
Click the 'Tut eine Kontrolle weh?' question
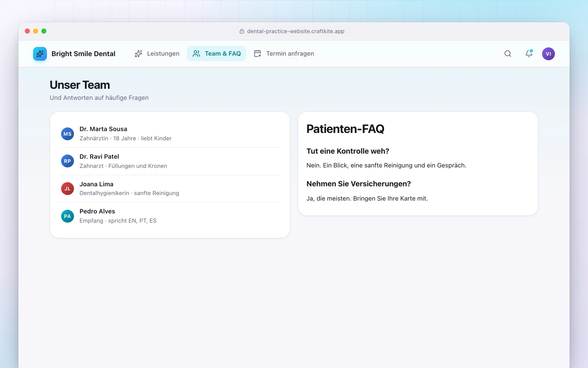click(x=348, y=151)
